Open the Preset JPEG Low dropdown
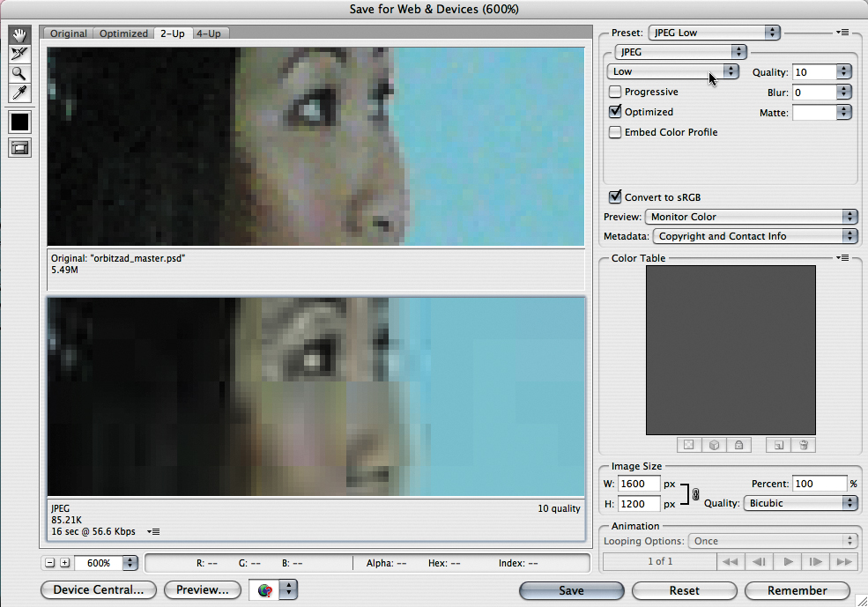 tap(714, 33)
